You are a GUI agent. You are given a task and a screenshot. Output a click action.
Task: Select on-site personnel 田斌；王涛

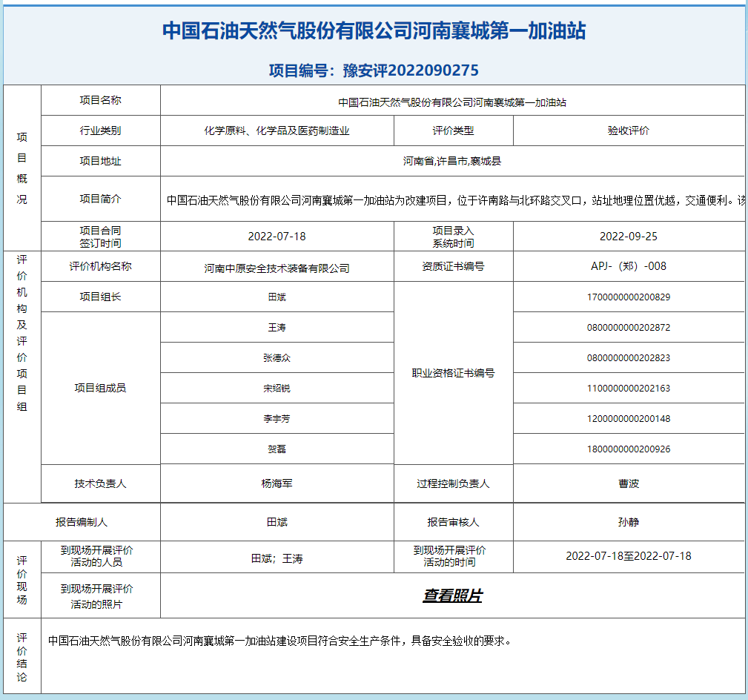[277, 558]
